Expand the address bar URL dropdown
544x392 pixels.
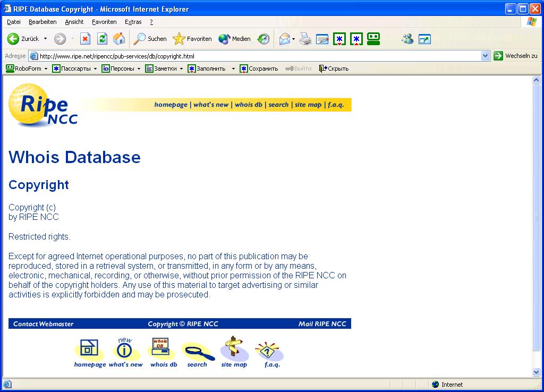pos(485,56)
